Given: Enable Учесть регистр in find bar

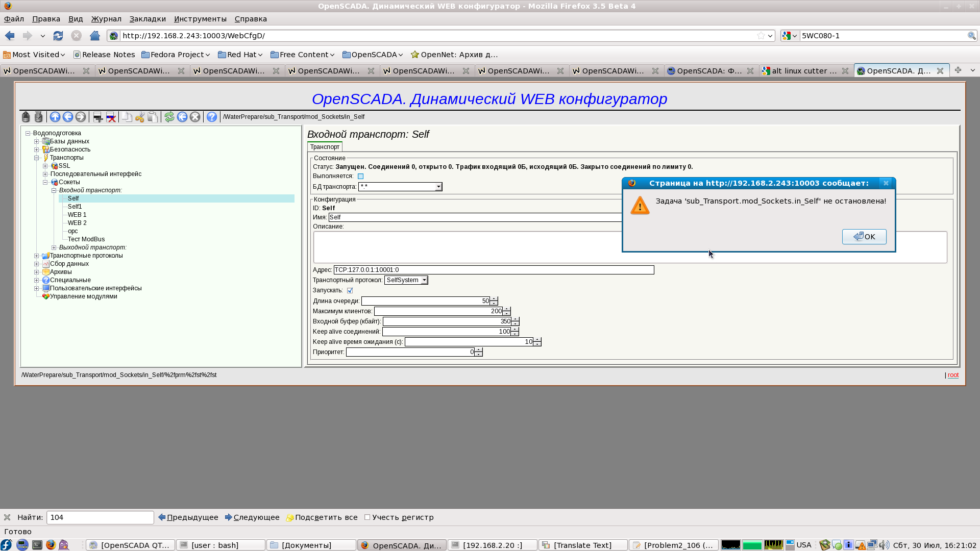Looking at the screenshot, I should (367, 517).
